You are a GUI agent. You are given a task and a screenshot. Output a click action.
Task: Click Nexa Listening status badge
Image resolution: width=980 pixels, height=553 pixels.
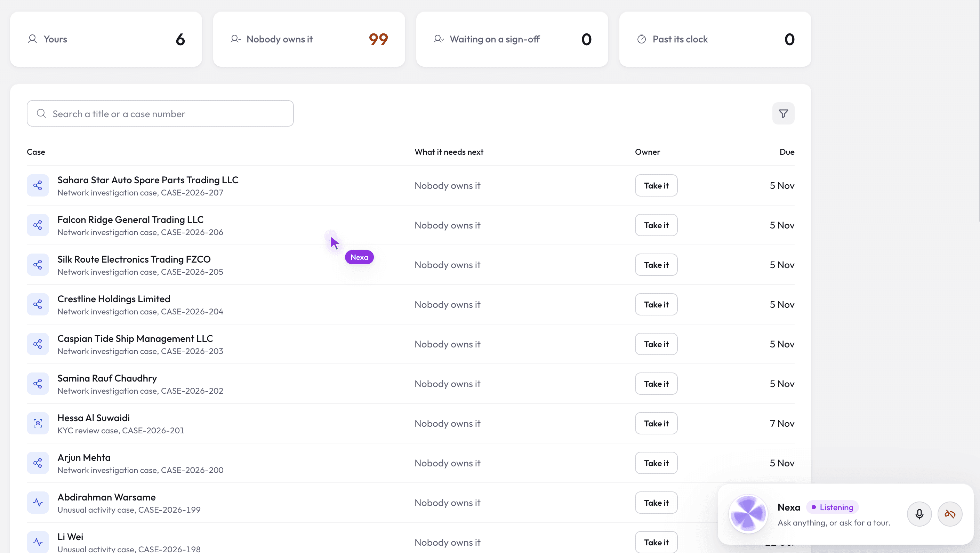coord(832,507)
